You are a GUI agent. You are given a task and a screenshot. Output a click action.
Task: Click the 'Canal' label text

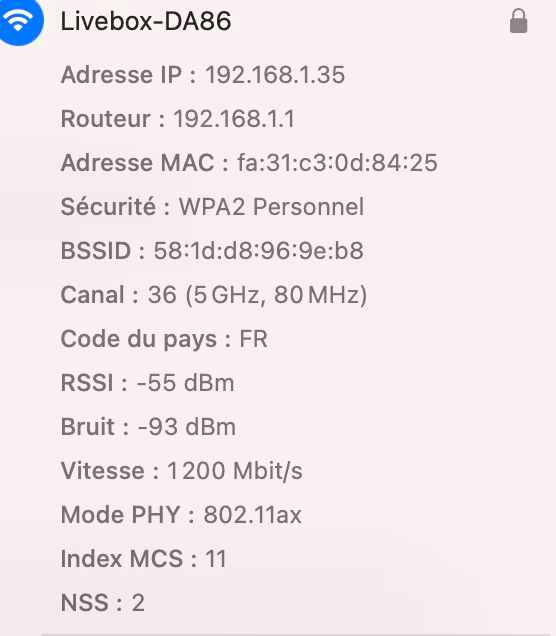(92, 295)
